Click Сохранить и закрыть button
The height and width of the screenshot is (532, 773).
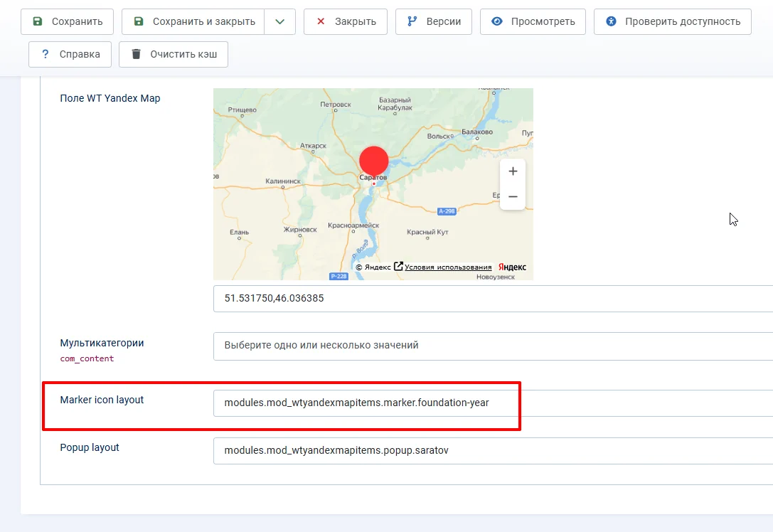[x=193, y=22]
